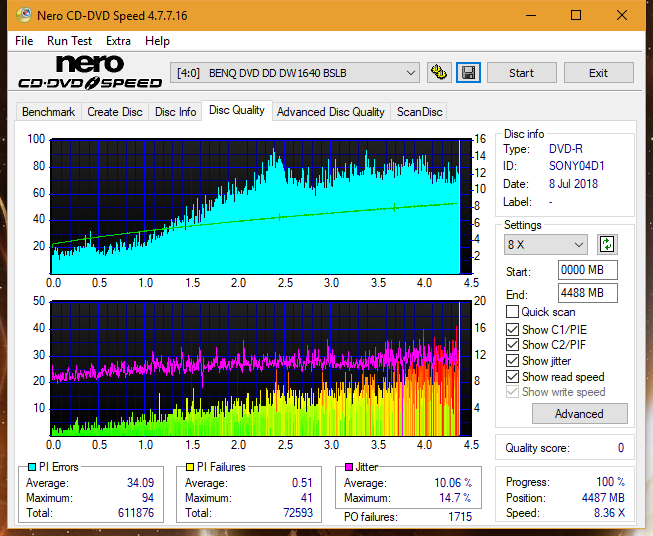Click the PI Errors maximum 94

(148, 498)
